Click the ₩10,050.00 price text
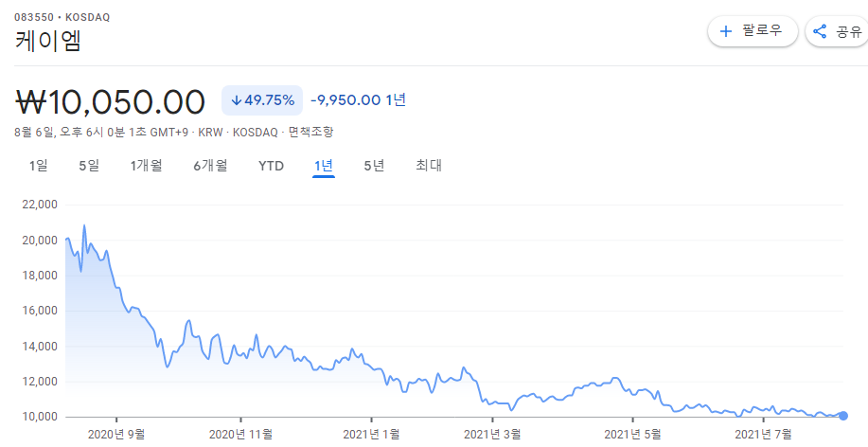 (110, 102)
